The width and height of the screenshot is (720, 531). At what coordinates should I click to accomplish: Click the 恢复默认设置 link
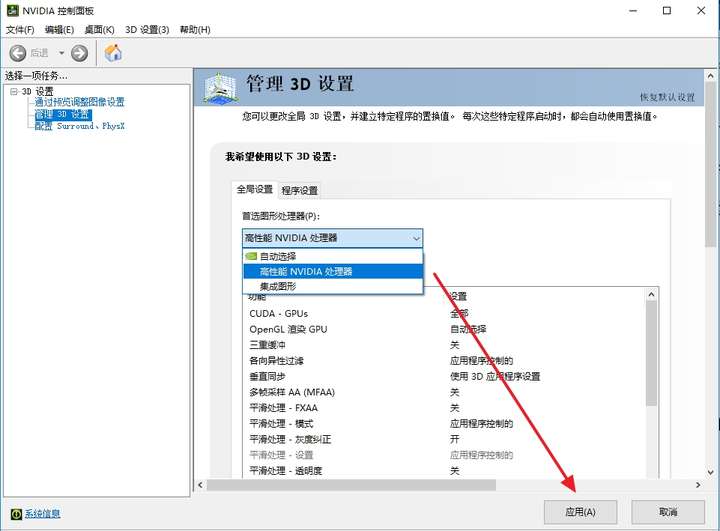click(667, 97)
